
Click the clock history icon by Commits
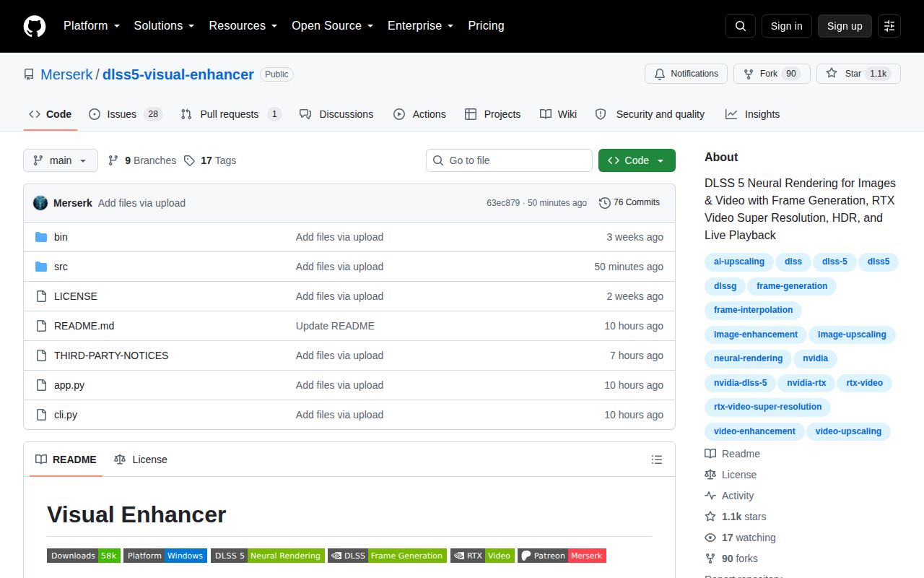pyautogui.click(x=605, y=203)
